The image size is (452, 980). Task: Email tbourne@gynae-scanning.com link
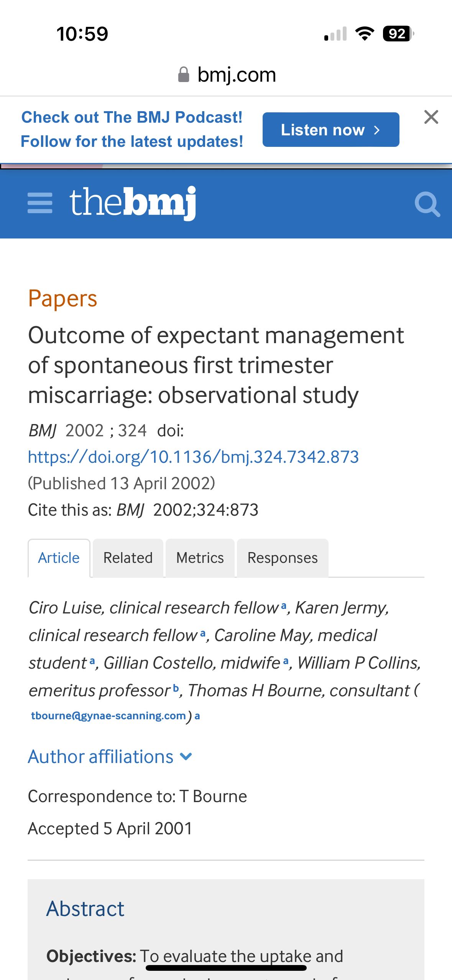(108, 716)
